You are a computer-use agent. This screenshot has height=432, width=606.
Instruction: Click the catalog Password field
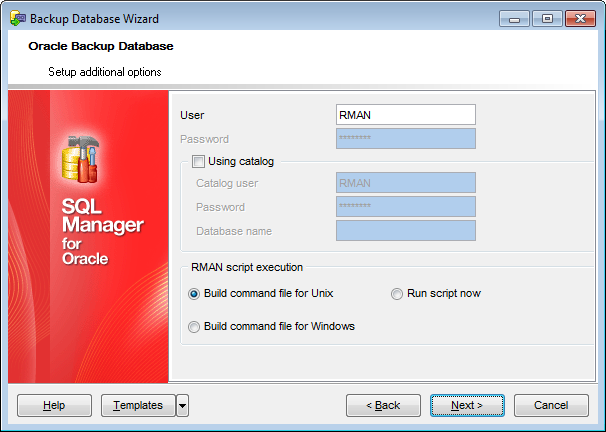pyautogui.click(x=406, y=207)
